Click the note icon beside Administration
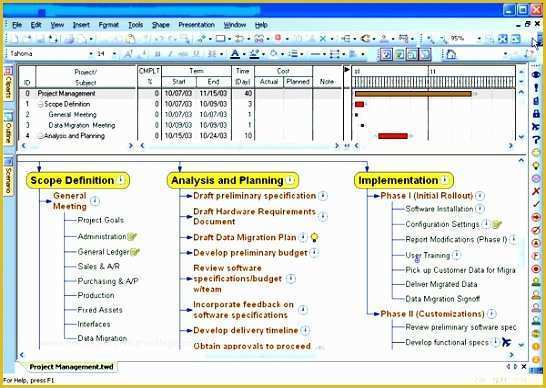 click(x=132, y=237)
